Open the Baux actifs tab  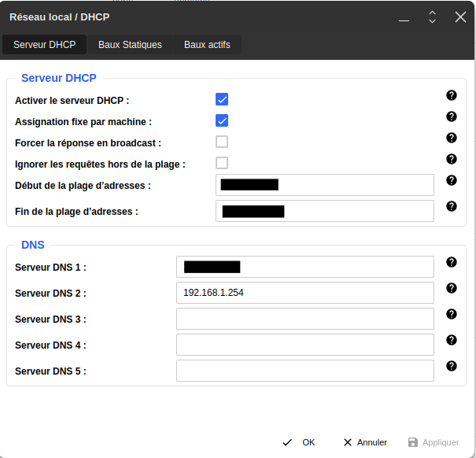click(x=207, y=45)
